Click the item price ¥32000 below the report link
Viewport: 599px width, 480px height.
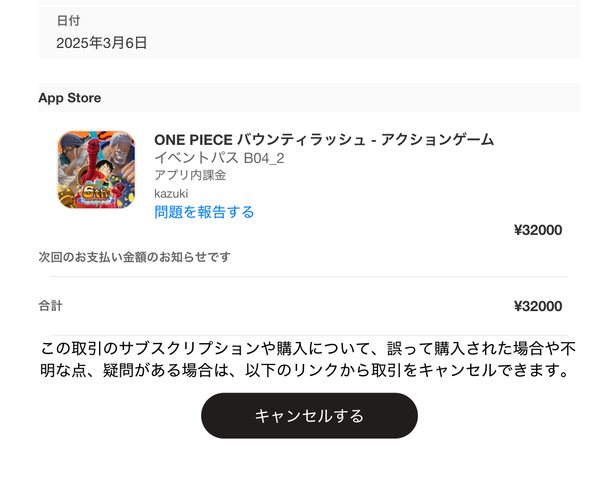pyautogui.click(x=538, y=230)
